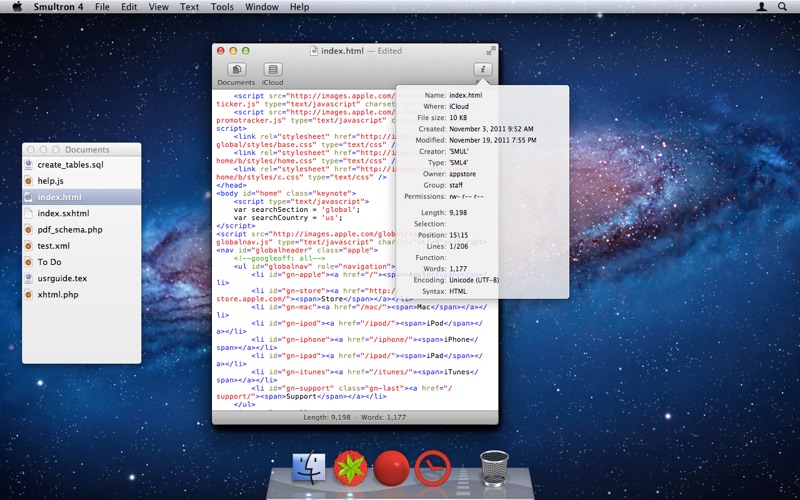
Task: Select test.xml in the Documents list
Action: [x=82, y=246]
